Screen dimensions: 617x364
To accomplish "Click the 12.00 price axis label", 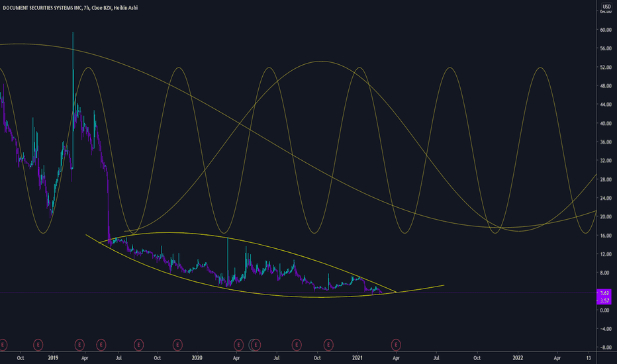I will tap(606, 254).
